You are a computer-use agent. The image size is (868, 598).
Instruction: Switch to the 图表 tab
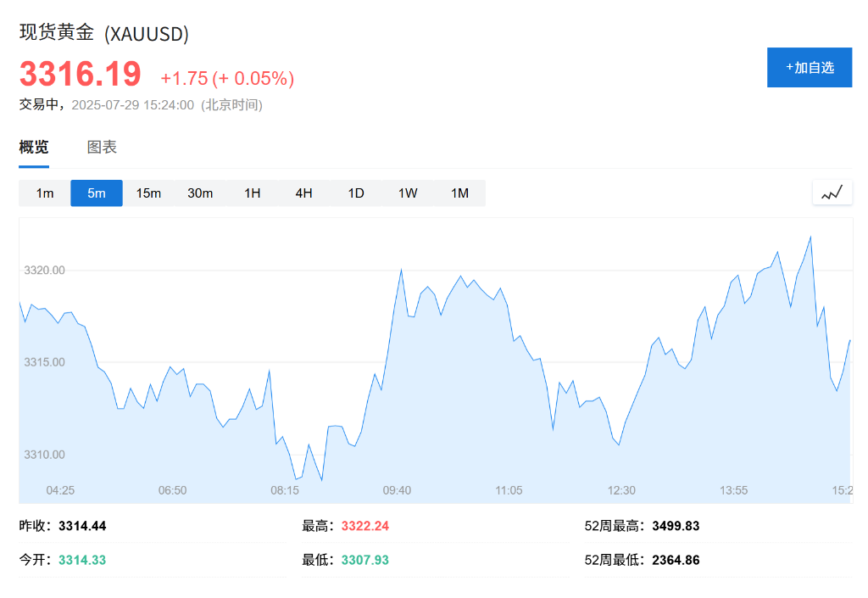click(x=102, y=147)
